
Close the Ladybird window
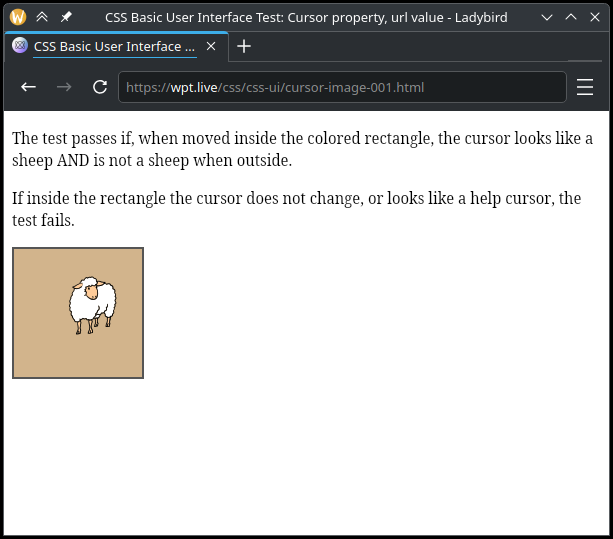[595, 17]
